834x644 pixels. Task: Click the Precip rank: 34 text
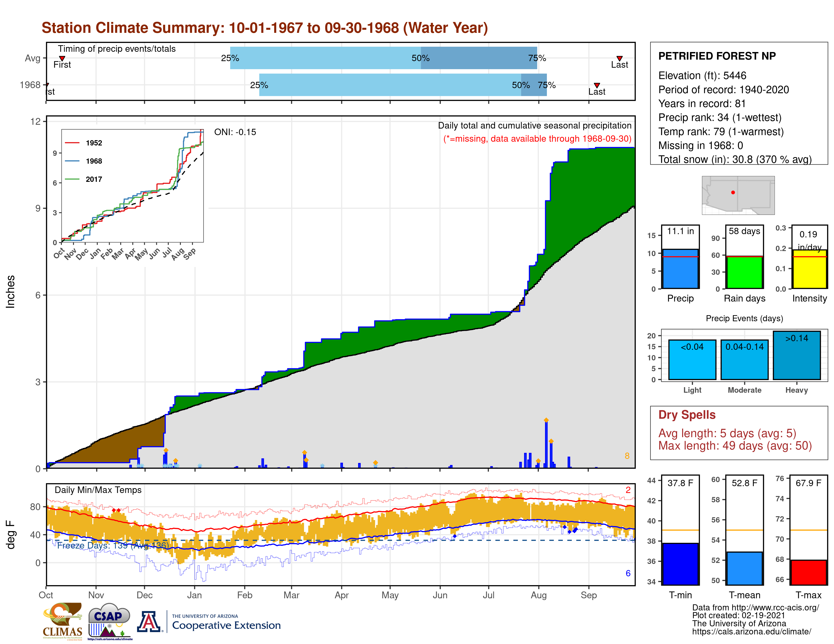(x=720, y=117)
